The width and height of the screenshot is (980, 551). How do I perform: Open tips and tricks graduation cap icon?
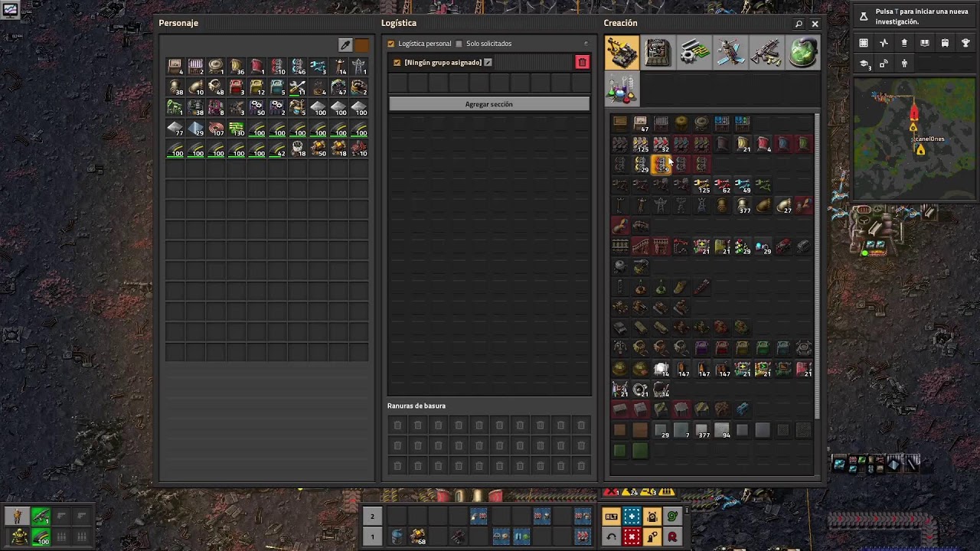[x=864, y=64]
